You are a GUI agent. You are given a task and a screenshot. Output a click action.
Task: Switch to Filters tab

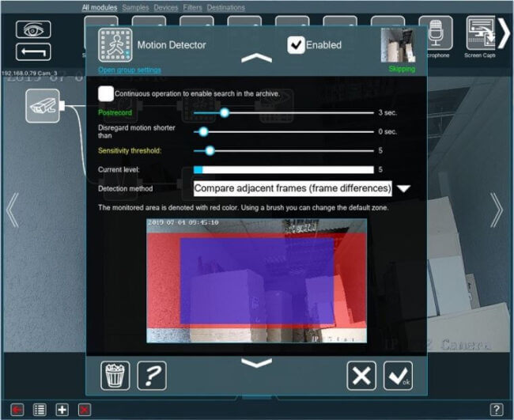tap(192, 8)
